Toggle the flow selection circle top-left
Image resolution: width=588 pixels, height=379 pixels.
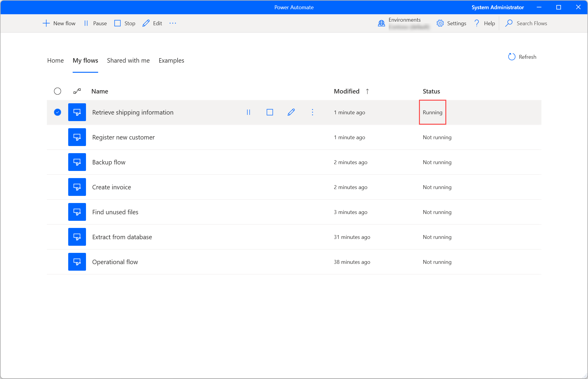click(58, 91)
